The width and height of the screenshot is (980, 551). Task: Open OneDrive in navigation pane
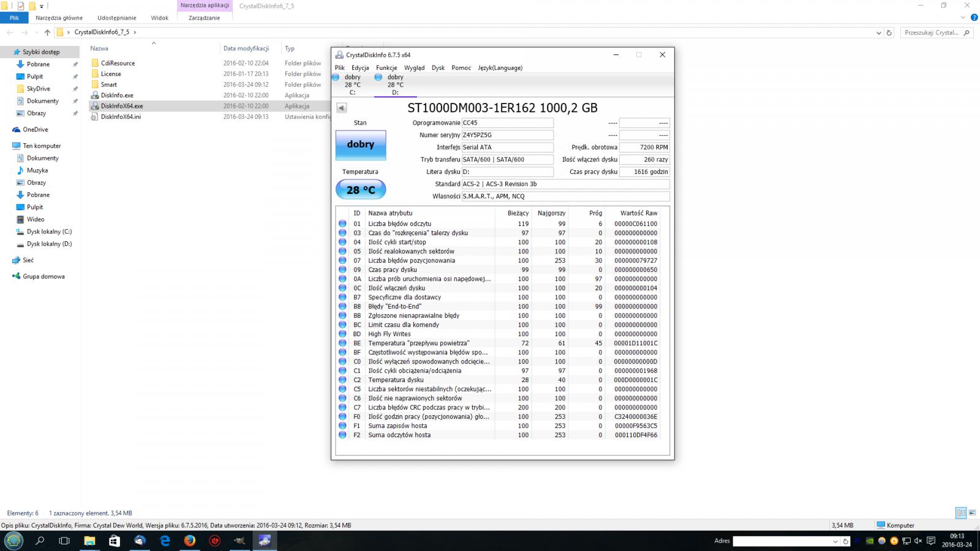pos(36,130)
